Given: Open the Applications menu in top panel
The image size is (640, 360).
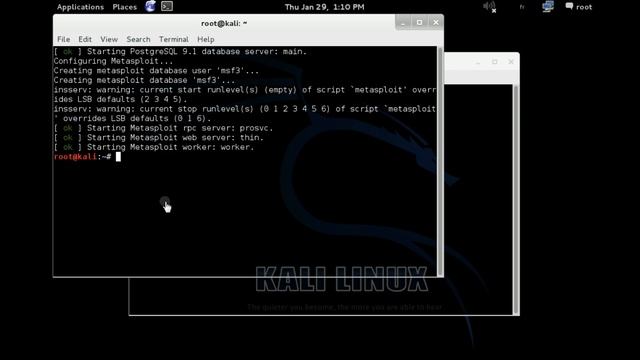Looking at the screenshot, I should coord(80,7).
